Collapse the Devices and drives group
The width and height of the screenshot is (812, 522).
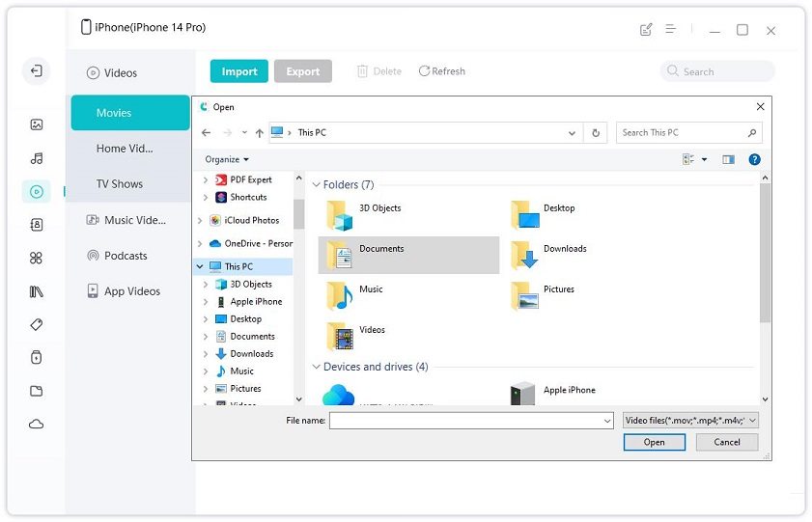click(x=316, y=367)
